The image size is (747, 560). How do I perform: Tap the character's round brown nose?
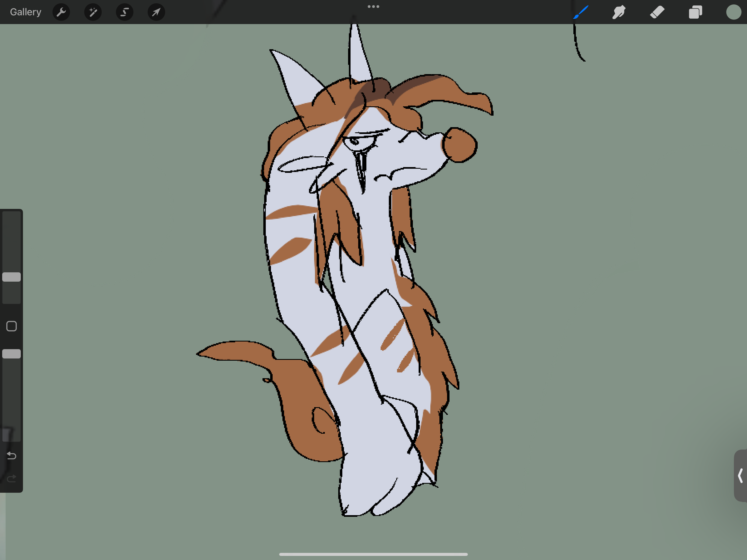click(x=460, y=145)
